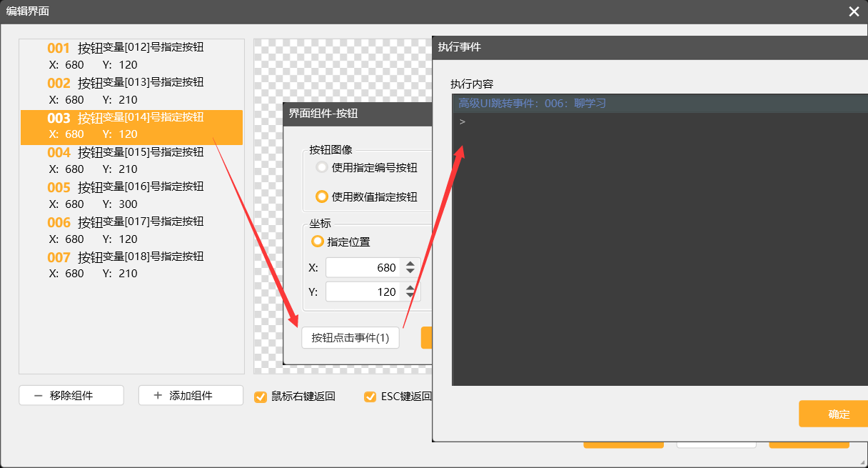The width and height of the screenshot is (868, 468).
Task: Select highlighted component 003 button variable [014]
Action: click(x=131, y=126)
